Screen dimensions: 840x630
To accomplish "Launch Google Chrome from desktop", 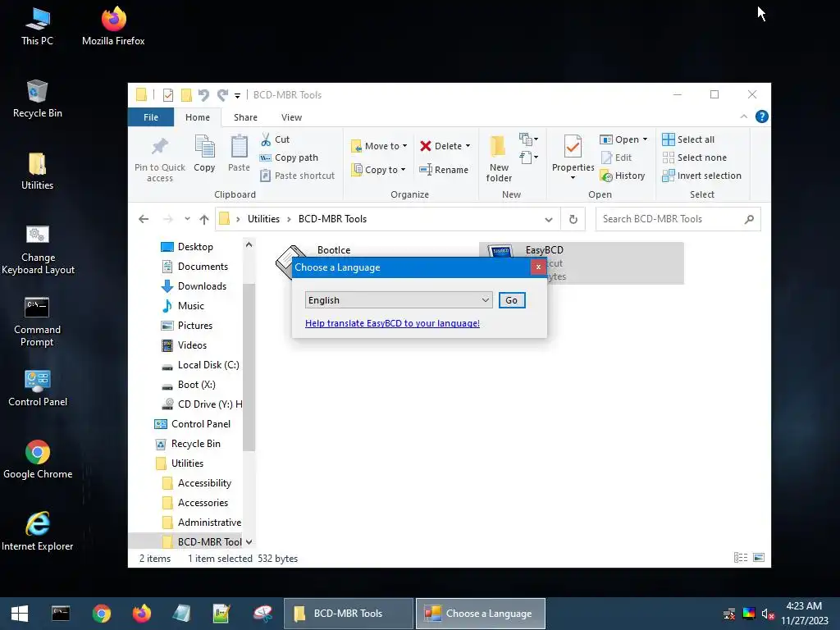I will 37,459.
